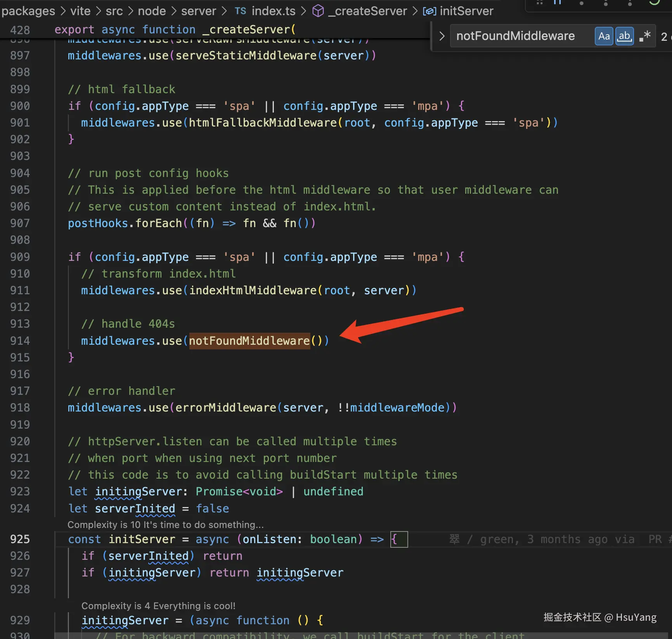Click _createServer in the sticky line 428
The height and width of the screenshot is (639, 672).
tap(246, 30)
